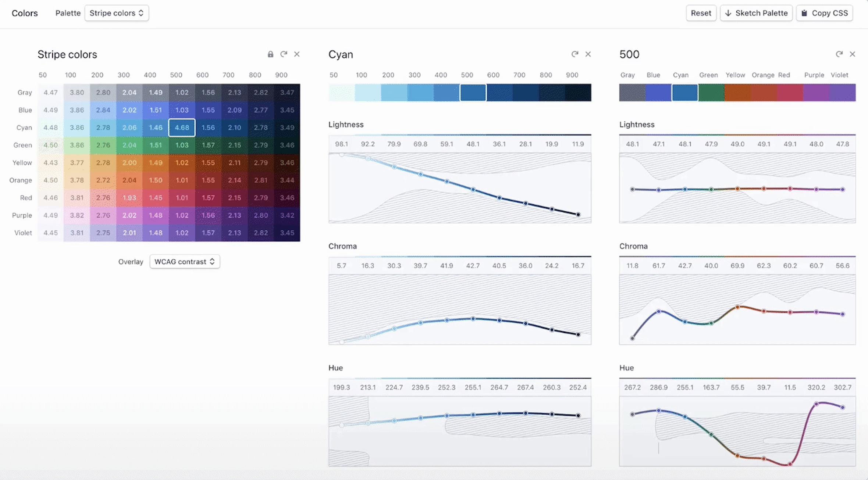This screenshot has width=868, height=480.
Task: Select the Blue 400 cell showing 1.51
Action: (x=156, y=110)
